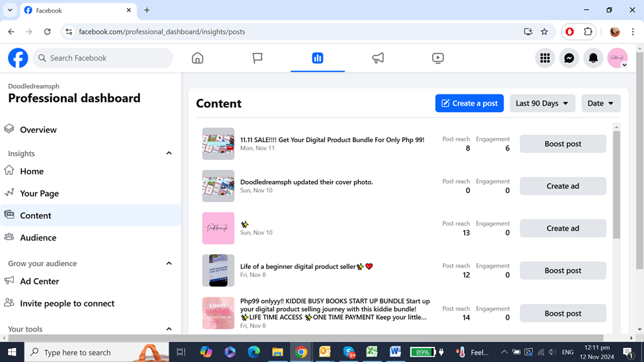
Task: Click Create a post button
Action: 470,103
